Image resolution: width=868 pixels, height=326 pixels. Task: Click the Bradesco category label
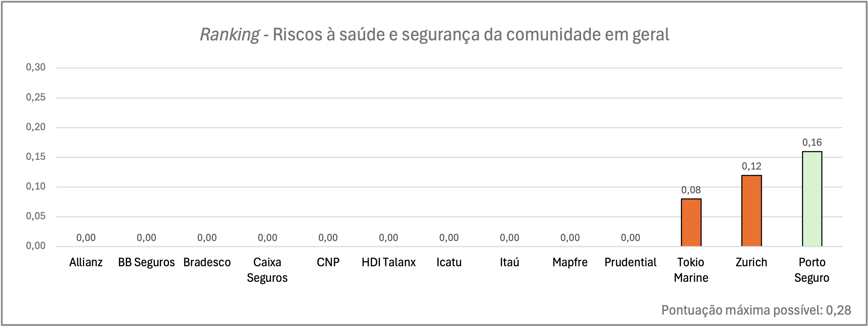point(207,262)
